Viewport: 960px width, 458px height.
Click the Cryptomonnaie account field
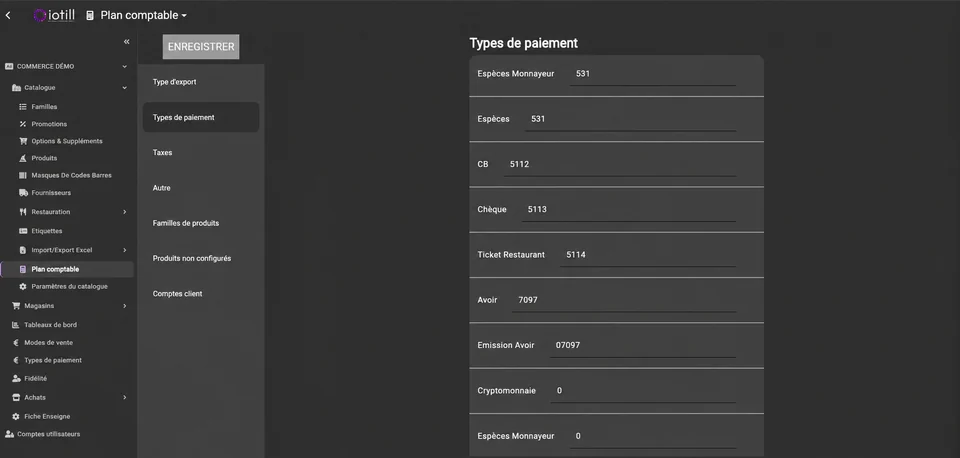643,391
